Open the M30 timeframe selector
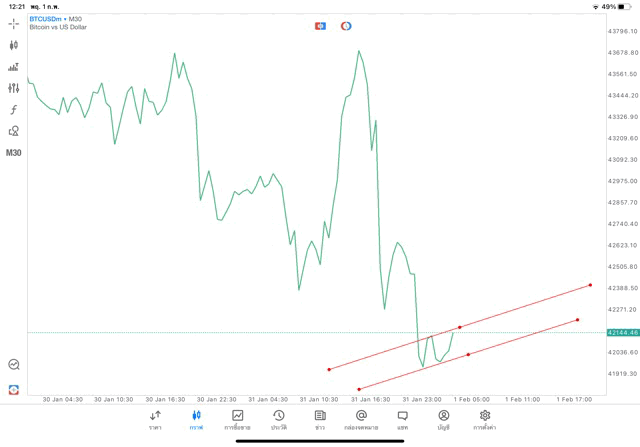Screen dimensions: 640x447 pyautogui.click(x=14, y=153)
